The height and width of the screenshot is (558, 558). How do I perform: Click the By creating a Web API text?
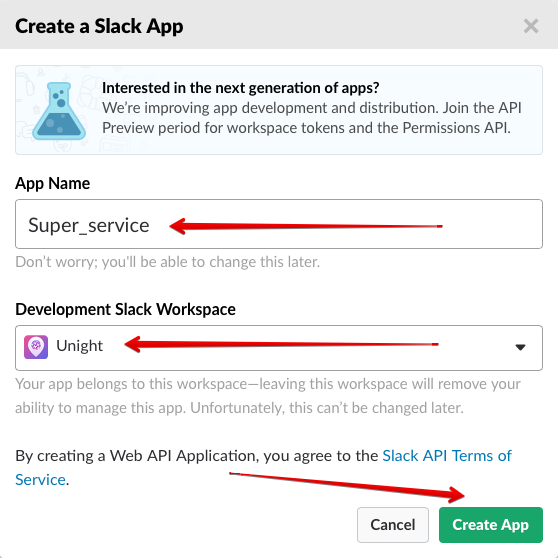point(197,456)
